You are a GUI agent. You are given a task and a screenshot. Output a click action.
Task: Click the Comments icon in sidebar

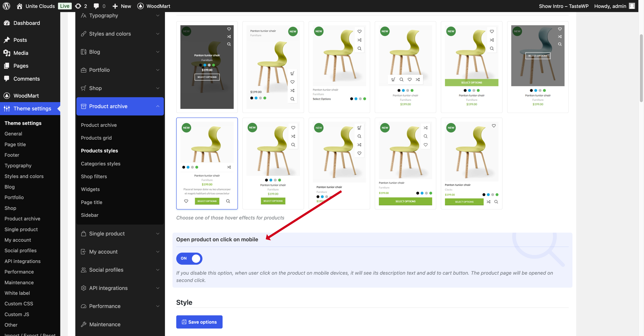point(7,79)
